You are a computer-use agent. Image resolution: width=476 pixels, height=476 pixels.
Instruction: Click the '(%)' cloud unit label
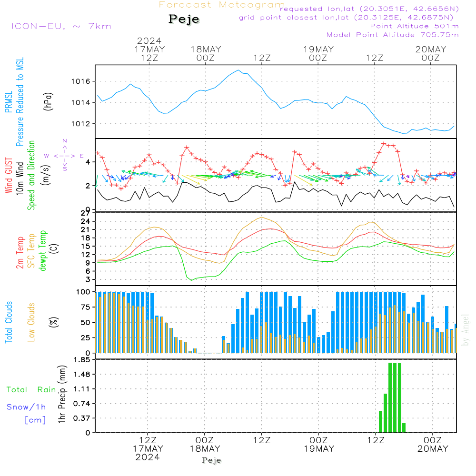[54, 322]
